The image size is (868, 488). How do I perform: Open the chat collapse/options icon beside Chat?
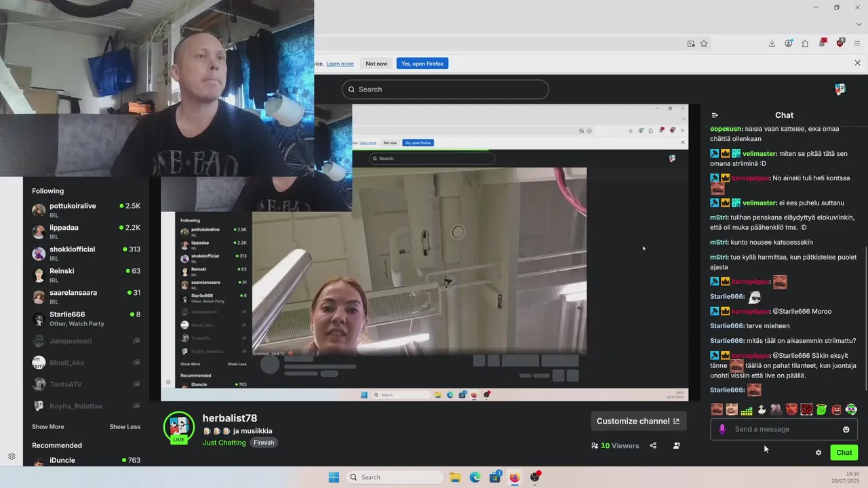click(x=715, y=115)
